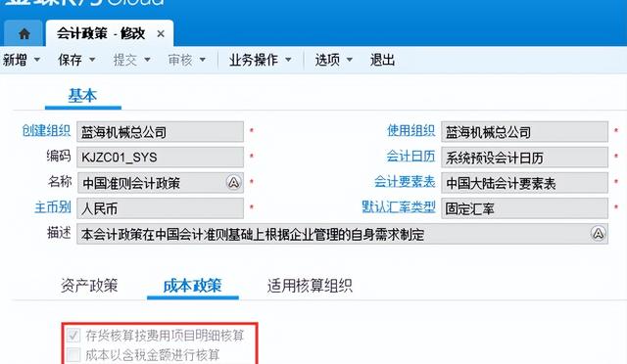Image resolution: width=627 pixels, height=364 pixels.
Task: Click the 描述 description field
Action: pyautogui.click(x=342, y=234)
